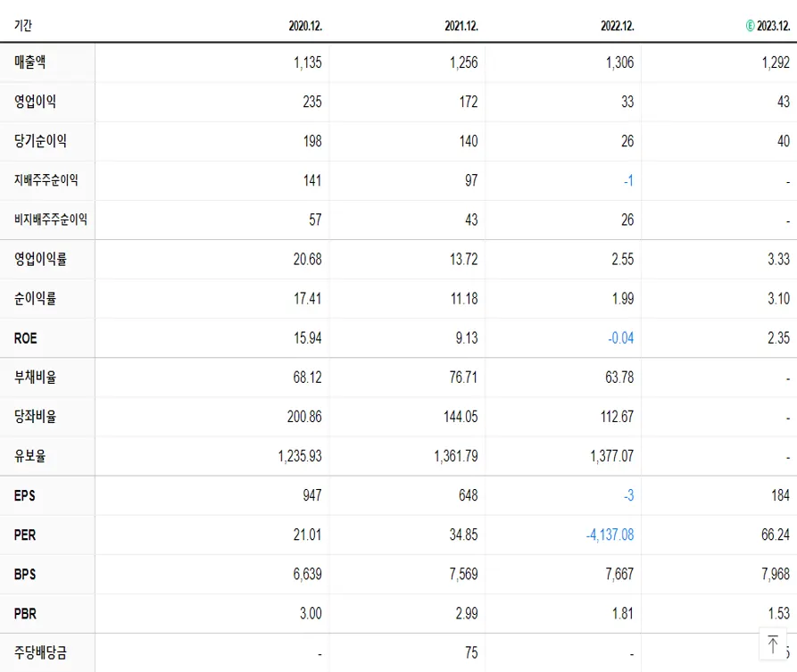Select the 2020.12. column header
Viewport: 797px width, 672px height.
tap(305, 26)
